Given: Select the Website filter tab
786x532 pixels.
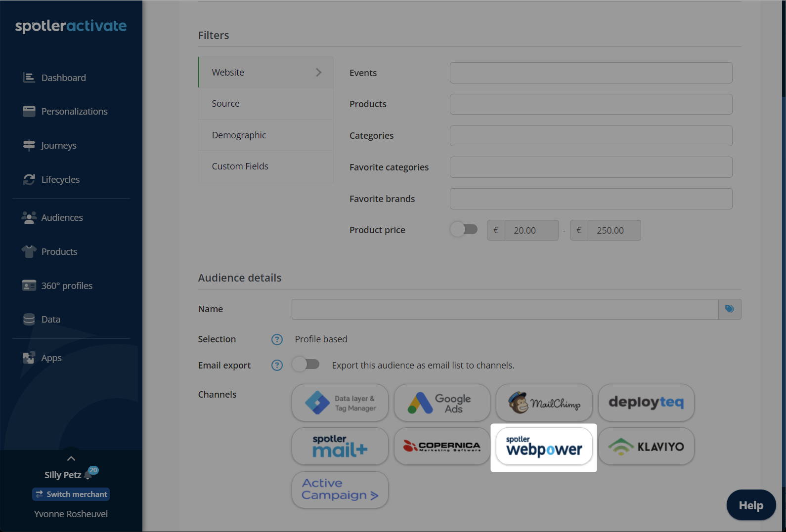Looking at the screenshot, I should point(265,73).
